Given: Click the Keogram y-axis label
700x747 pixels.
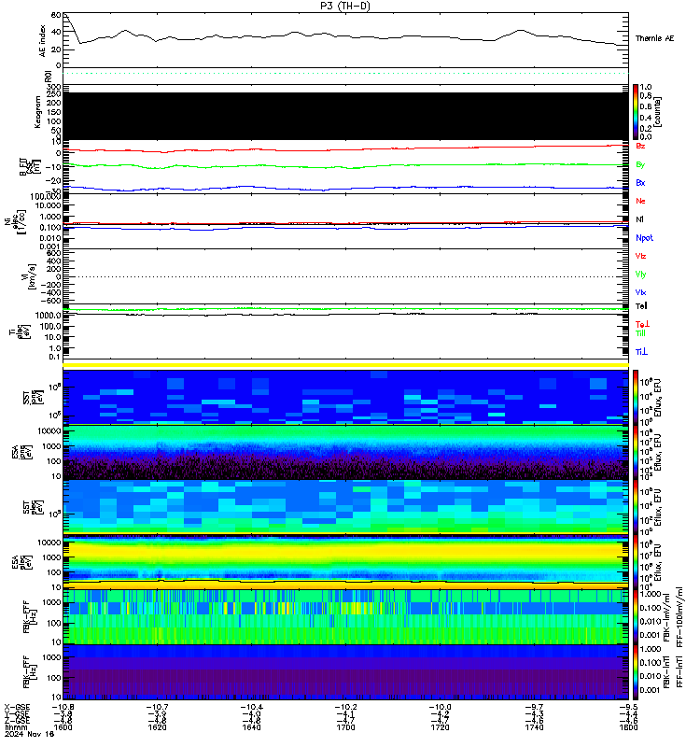Looking at the screenshot, I should [x=37, y=112].
